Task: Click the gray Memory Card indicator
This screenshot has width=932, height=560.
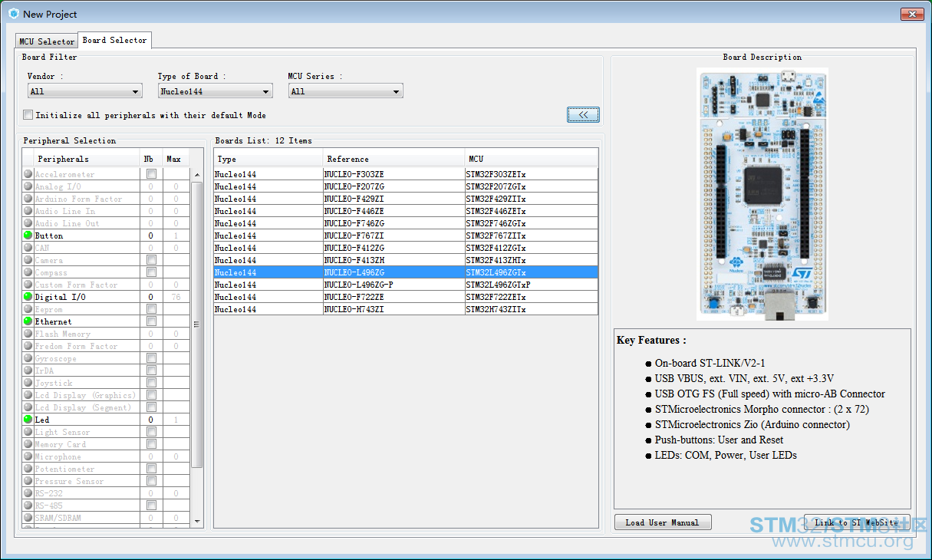Action: coord(28,444)
